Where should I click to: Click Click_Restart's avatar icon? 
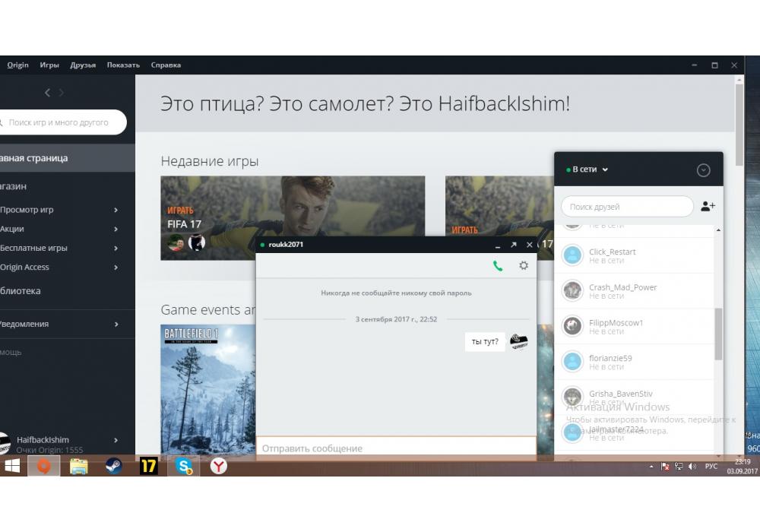(x=572, y=255)
